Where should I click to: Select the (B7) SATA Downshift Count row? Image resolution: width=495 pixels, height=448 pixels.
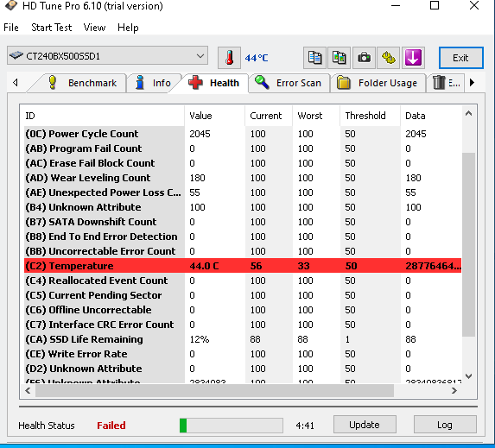(x=243, y=222)
